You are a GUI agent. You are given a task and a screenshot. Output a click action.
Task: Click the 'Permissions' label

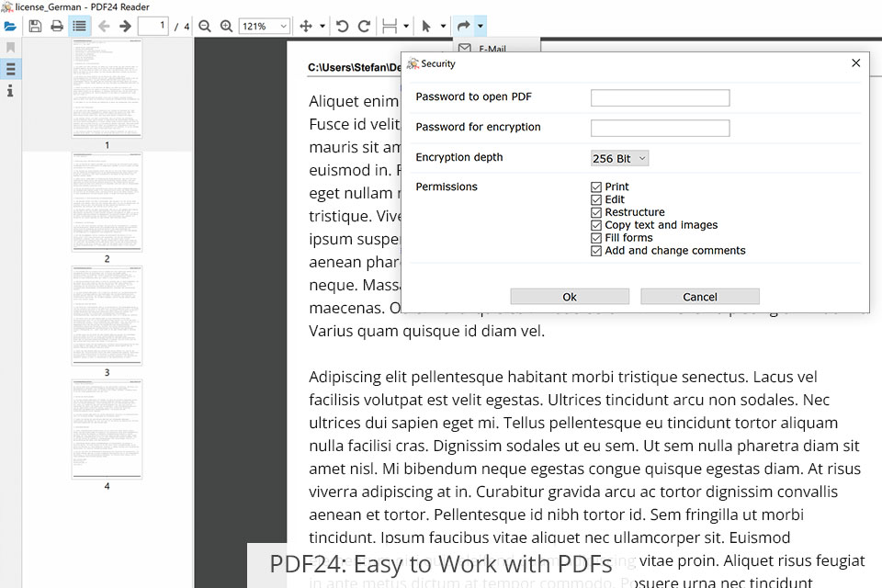point(447,187)
